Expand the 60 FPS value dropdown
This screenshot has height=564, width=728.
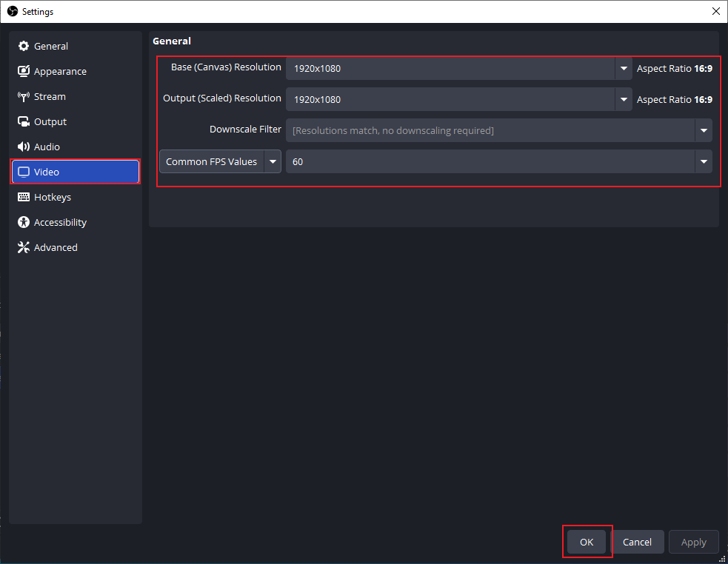pos(703,161)
